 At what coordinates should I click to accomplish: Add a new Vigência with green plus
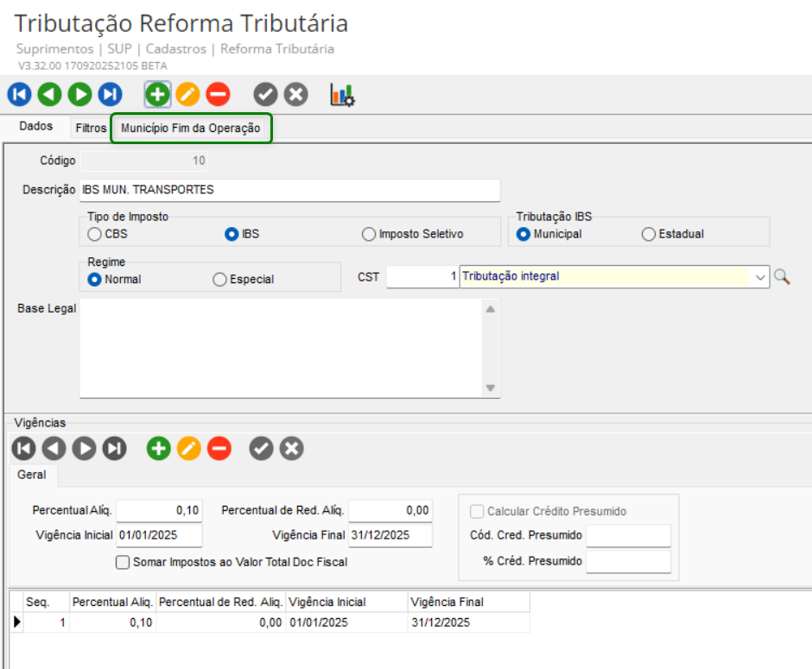[x=158, y=449]
